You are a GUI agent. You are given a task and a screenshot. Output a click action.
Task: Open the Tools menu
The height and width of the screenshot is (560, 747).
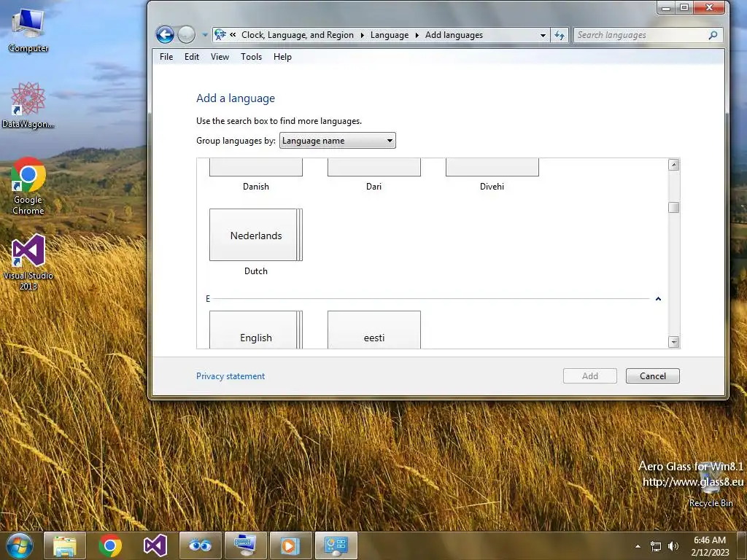pyautogui.click(x=251, y=57)
